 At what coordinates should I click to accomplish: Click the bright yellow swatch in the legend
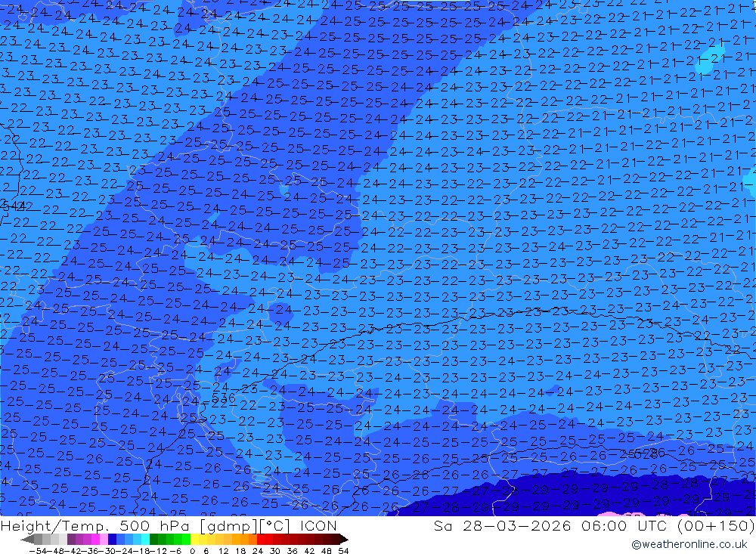[195, 539]
